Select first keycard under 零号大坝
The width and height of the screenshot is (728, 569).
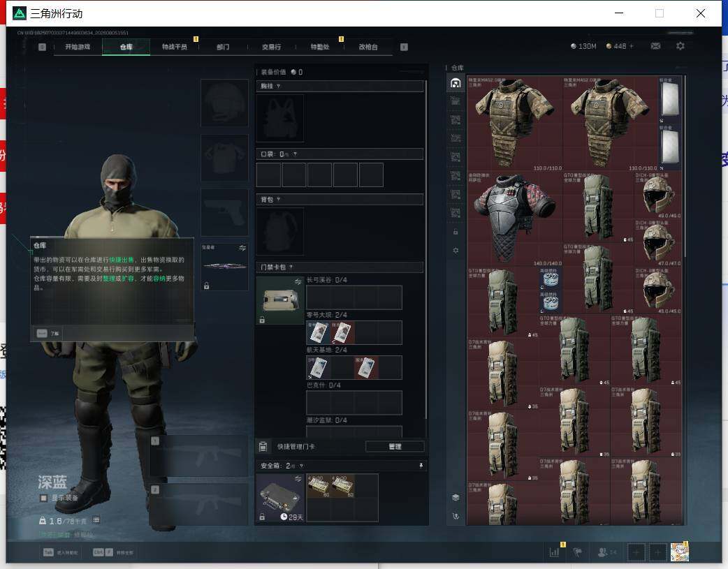tap(319, 332)
